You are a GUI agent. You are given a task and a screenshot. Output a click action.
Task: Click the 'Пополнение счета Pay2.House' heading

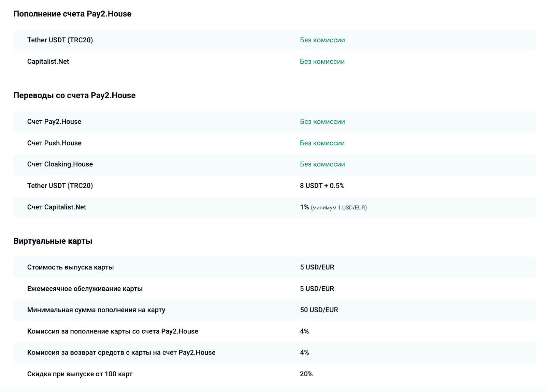pyautogui.click(x=72, y=14)
